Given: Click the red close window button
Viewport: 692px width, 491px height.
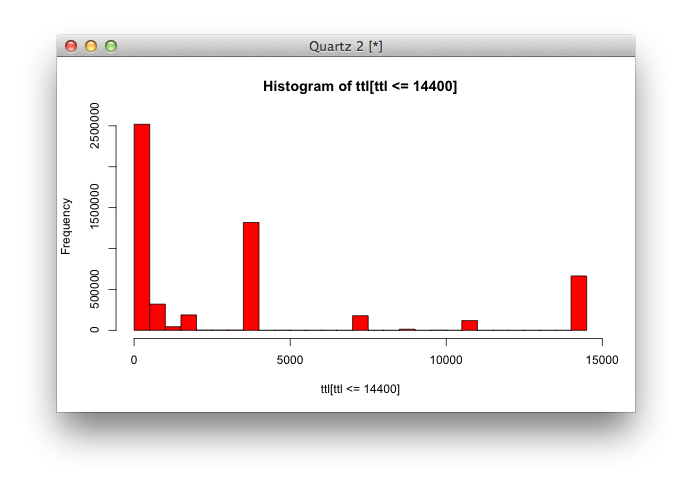Looking at the screenshot, I should (x=71, y=46).
